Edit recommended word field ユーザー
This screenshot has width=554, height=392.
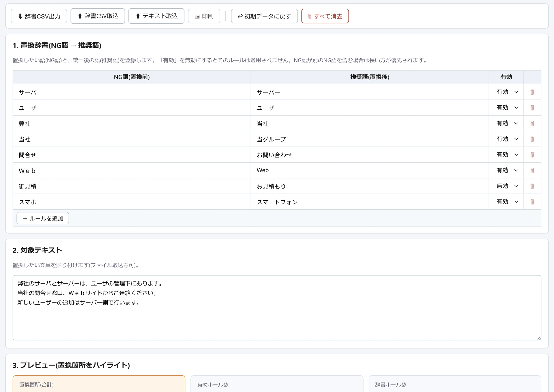(x=370, y=108)
